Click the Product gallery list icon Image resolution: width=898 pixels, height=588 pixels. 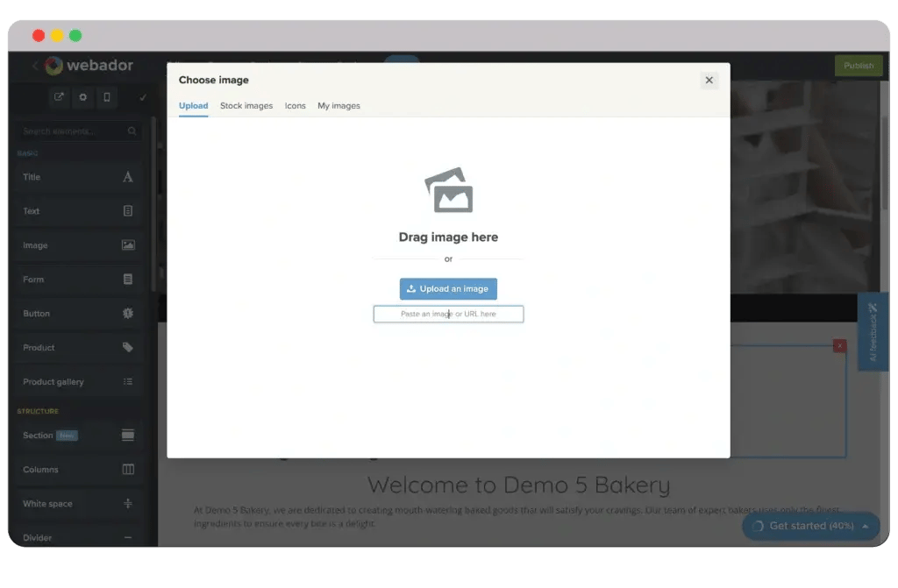coord(128,382)
